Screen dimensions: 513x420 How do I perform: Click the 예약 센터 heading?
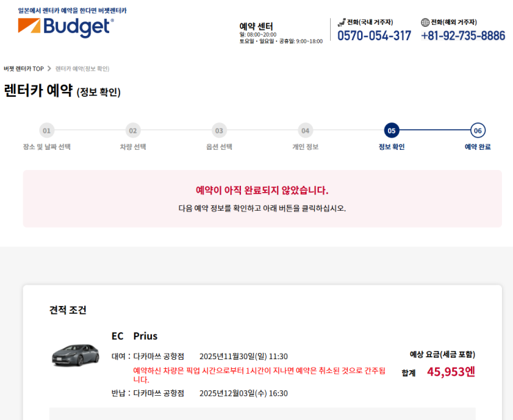click(x=256, y=26)
